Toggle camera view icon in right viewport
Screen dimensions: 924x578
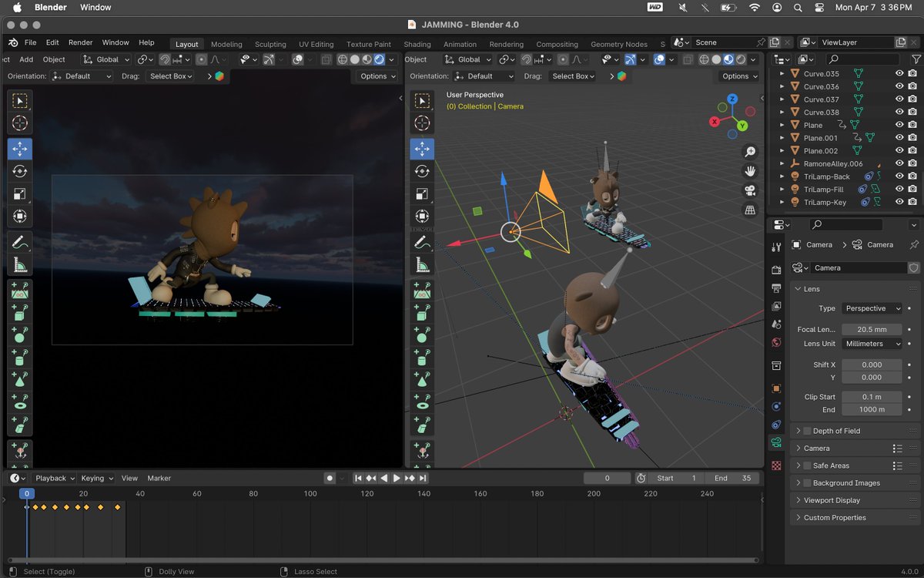[750, 190]
